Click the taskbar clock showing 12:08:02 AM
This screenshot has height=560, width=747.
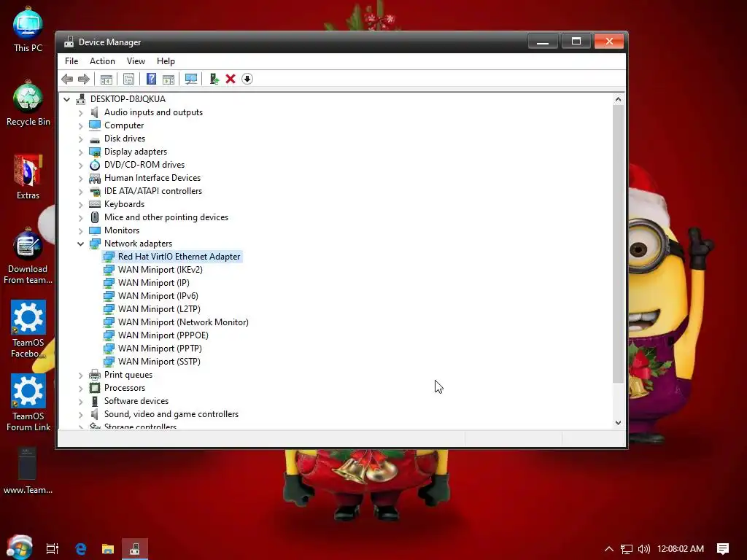pyautogui.click(x=681, y=549)
